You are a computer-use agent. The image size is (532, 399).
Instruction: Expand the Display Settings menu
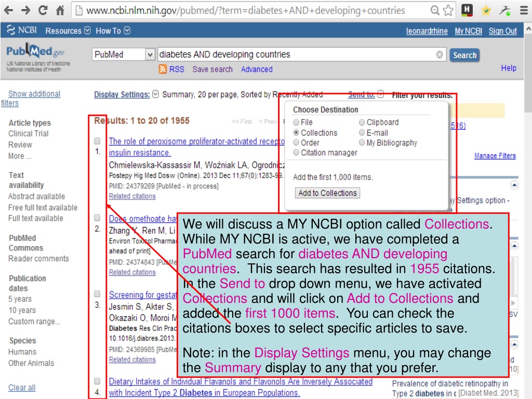(x=126, y=95)
